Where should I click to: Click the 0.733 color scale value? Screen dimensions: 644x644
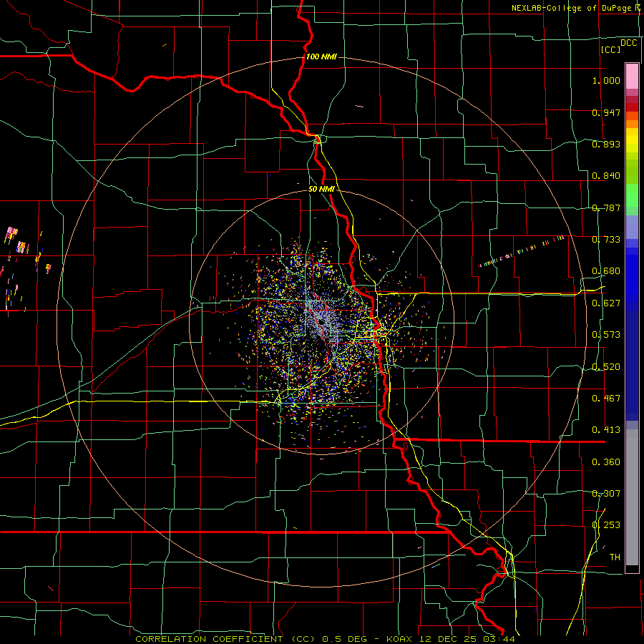(606, 240)
